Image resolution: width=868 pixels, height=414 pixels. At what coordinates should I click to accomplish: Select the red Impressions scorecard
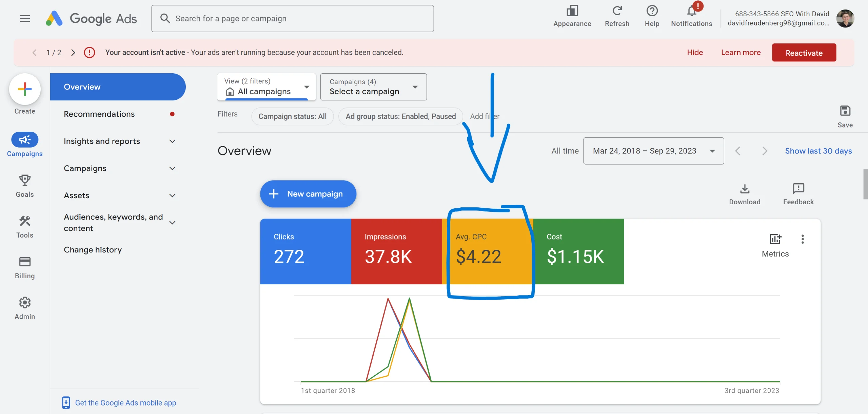(x=396, y=251)
